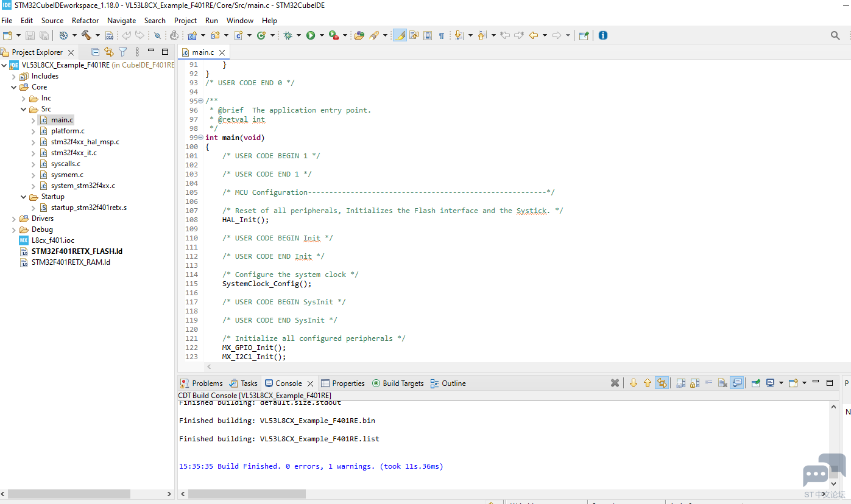Click the green Run play icon

point(311,35)
